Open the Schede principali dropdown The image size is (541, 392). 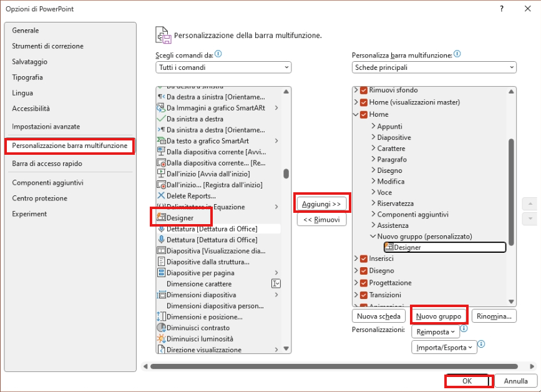434,67
